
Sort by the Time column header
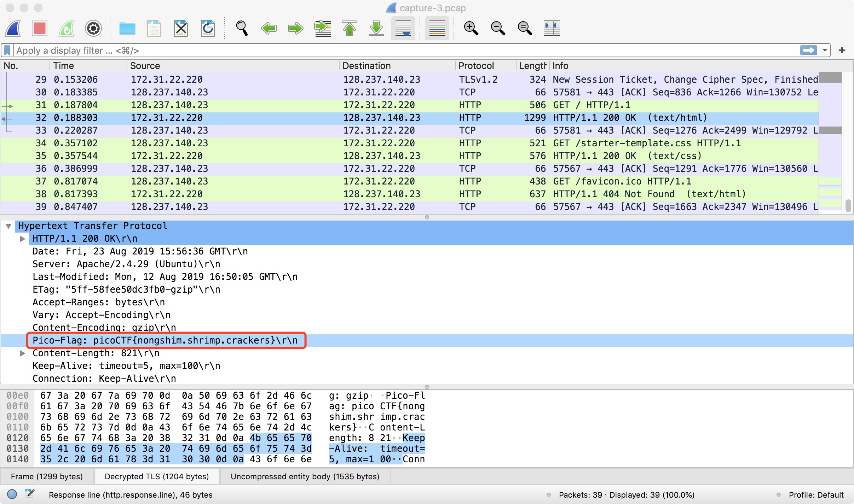pyautogui.click(x=88, y=66)
